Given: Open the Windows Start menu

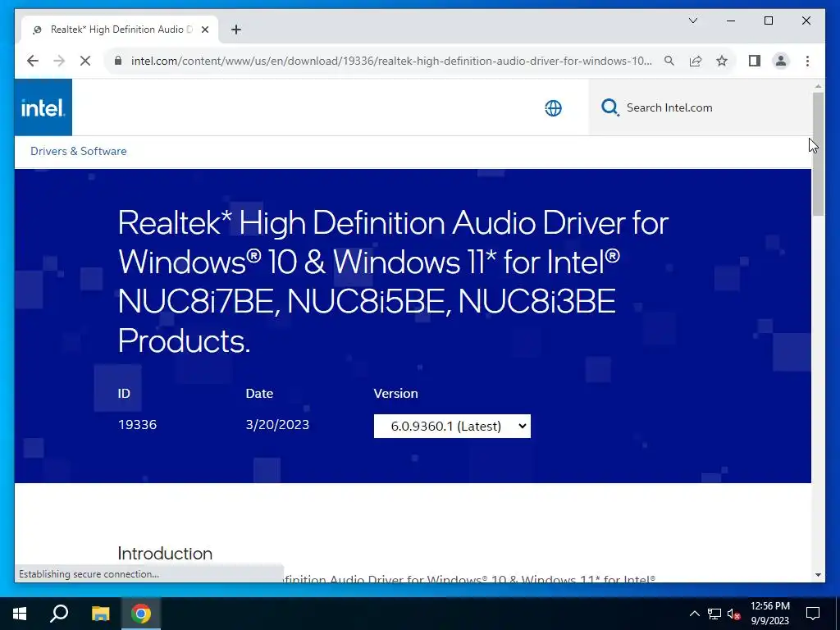Looking at the screenshot, I should click(20, 614).
